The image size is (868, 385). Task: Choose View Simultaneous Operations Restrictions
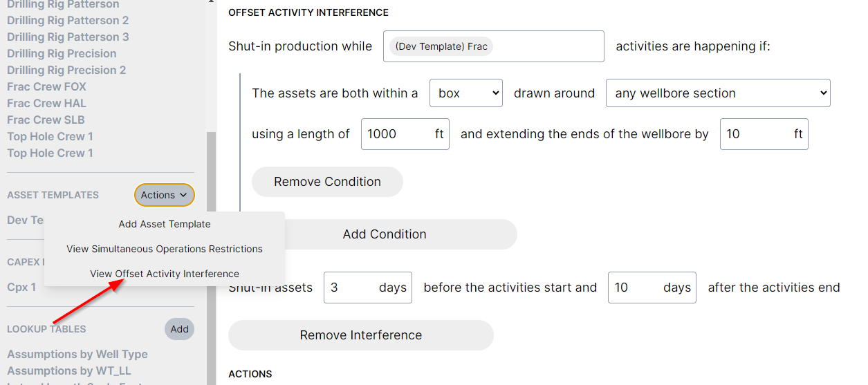(165, 249)
